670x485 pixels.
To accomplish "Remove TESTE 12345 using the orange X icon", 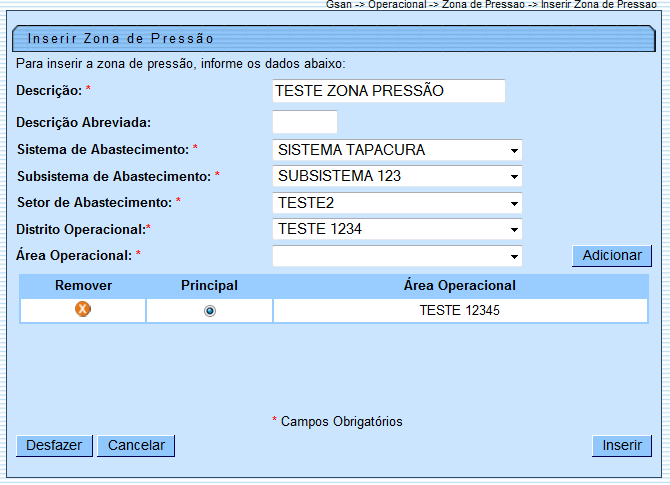I will pos(83,309).
